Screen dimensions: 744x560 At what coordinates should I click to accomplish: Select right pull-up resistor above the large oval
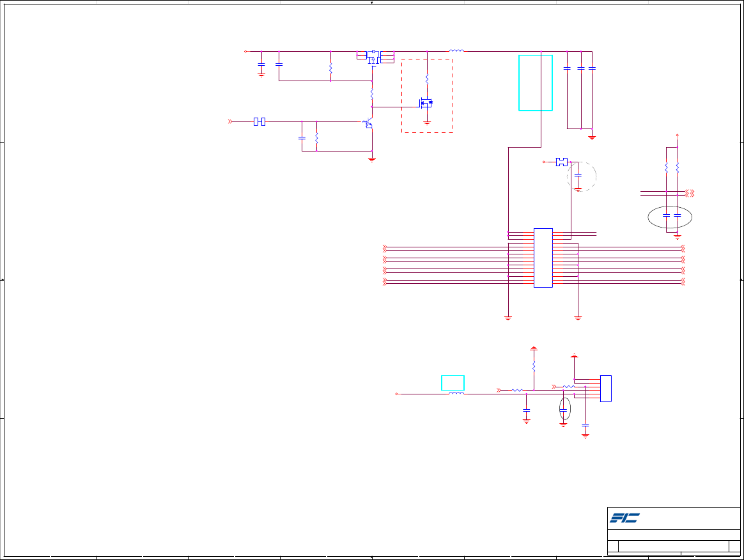pyautogui.click(x=678, y=168)
